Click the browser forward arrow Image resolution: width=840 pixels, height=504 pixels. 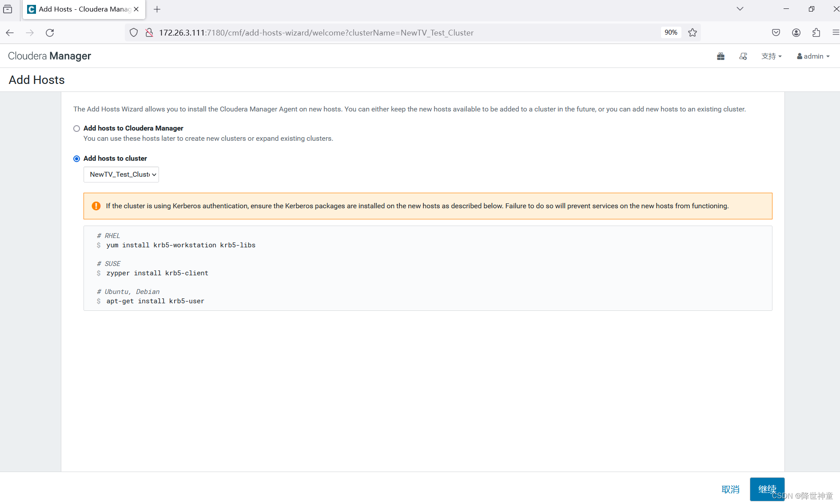(x=30, y=32)
